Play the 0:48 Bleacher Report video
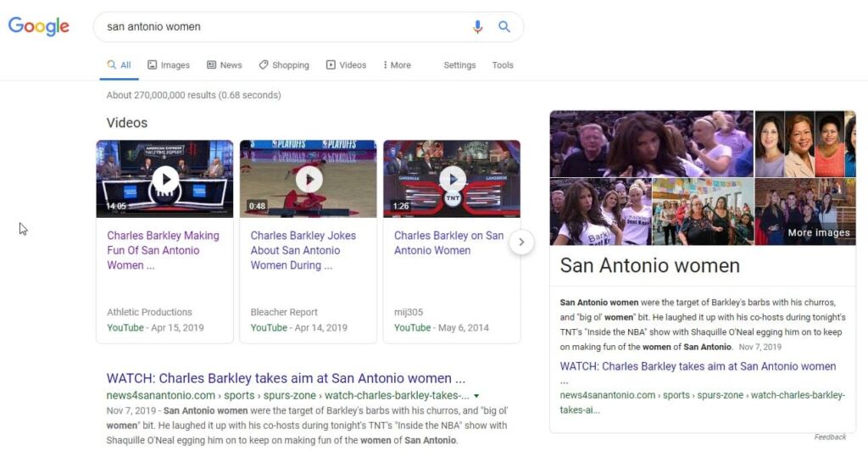Screen dimensions: 868x451 click(x=309, y=179)
